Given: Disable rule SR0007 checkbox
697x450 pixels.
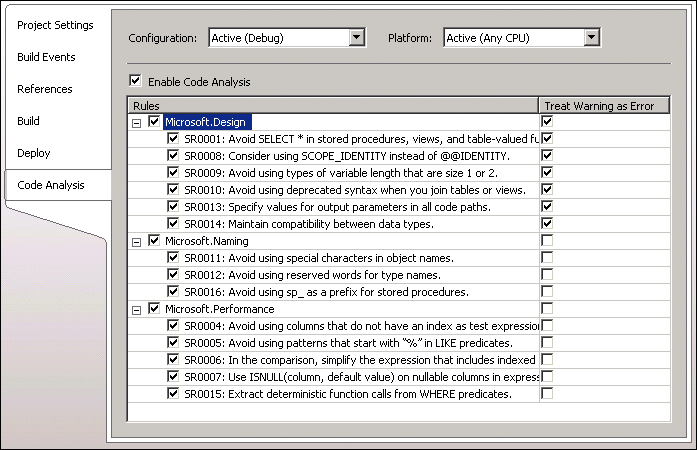Looking at the screenshot, I should (173, 376).
